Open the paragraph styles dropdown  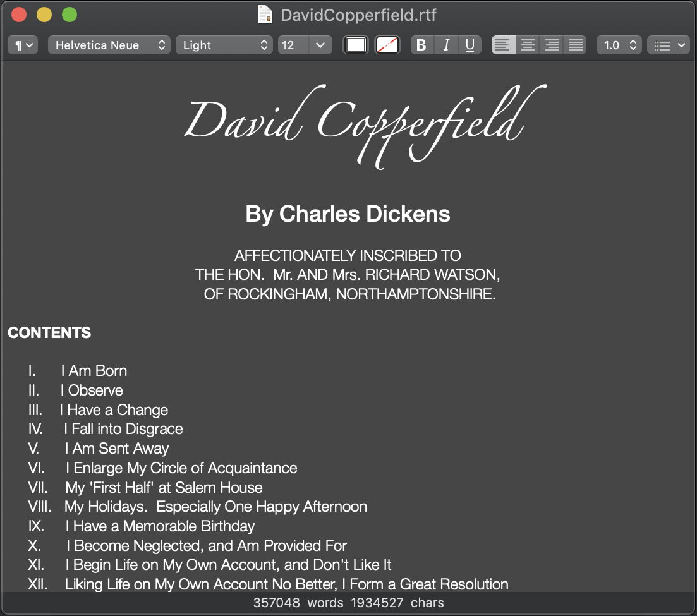pyautogui.click(x=23, y=45)
